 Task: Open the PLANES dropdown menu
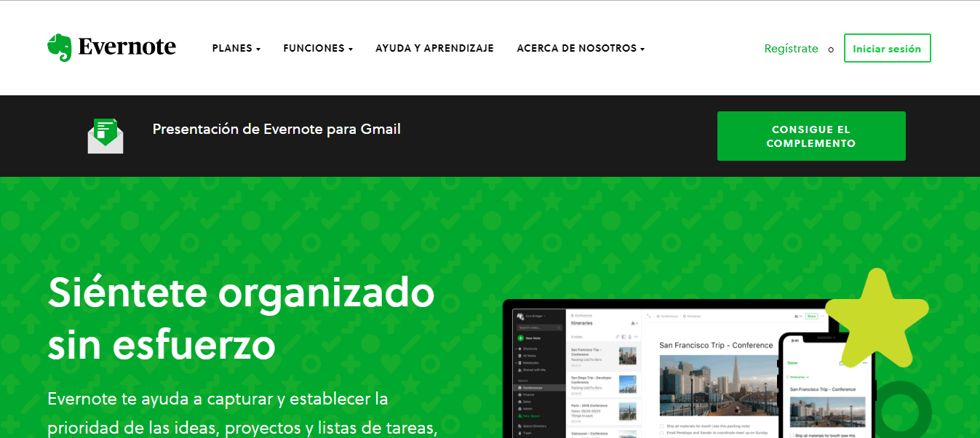coord(236,48)
